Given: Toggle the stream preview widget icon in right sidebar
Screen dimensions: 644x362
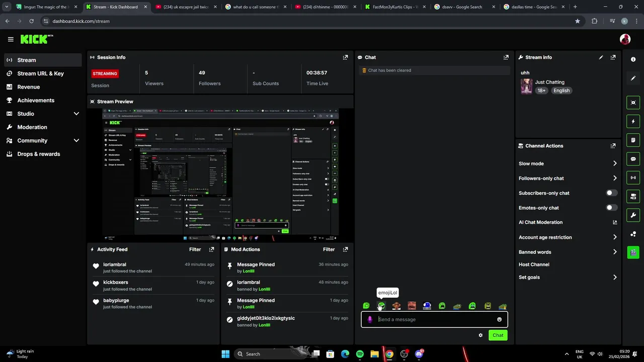Looking at the screenshot, I should tap(633, 103).
